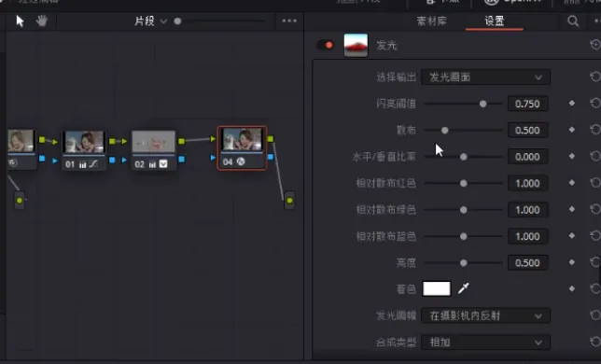The image size is (601, 364).
Task: Click the node graph source input terminal
Action: pos(20,201)
